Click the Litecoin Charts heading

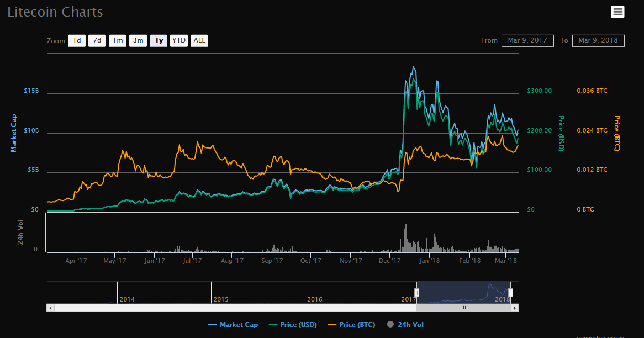pyautogui.click(x=55, y=12)
